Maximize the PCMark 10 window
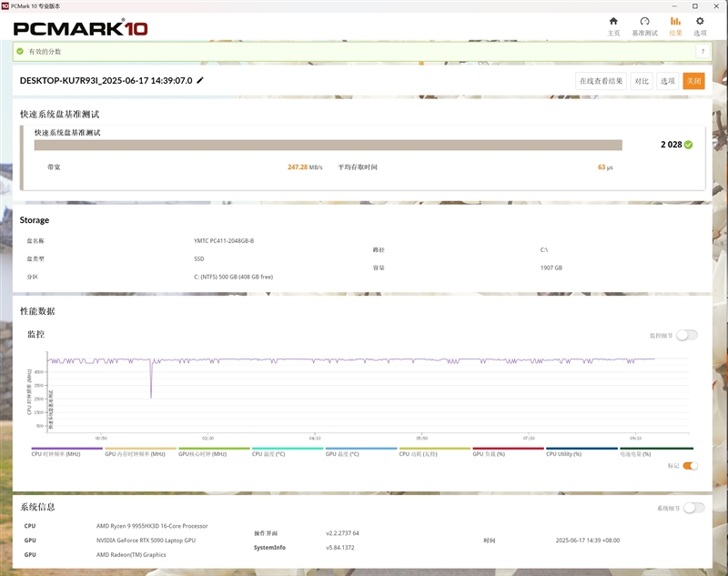 [x=695, y=6]
